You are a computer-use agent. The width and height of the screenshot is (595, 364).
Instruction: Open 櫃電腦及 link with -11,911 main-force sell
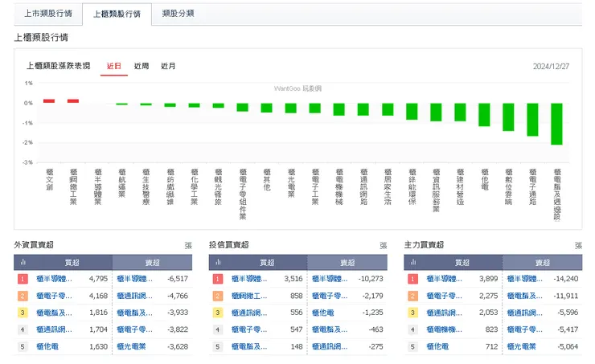[x=525, y=296]
